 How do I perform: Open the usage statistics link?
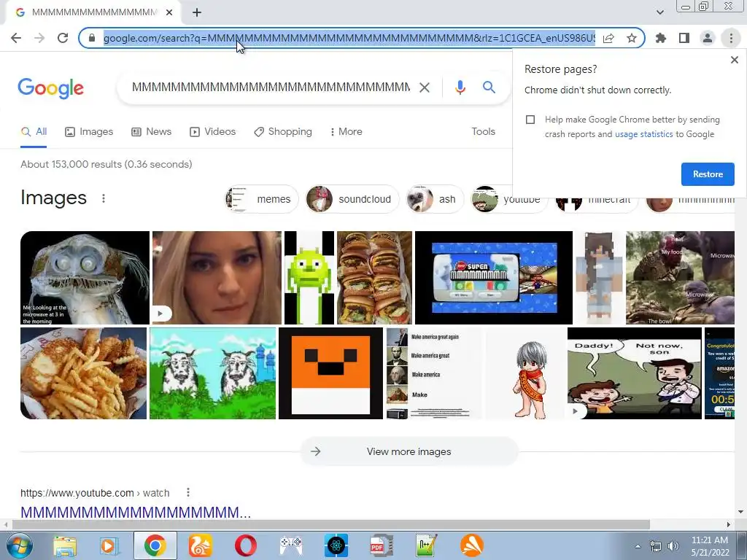[x=643, y=134]
